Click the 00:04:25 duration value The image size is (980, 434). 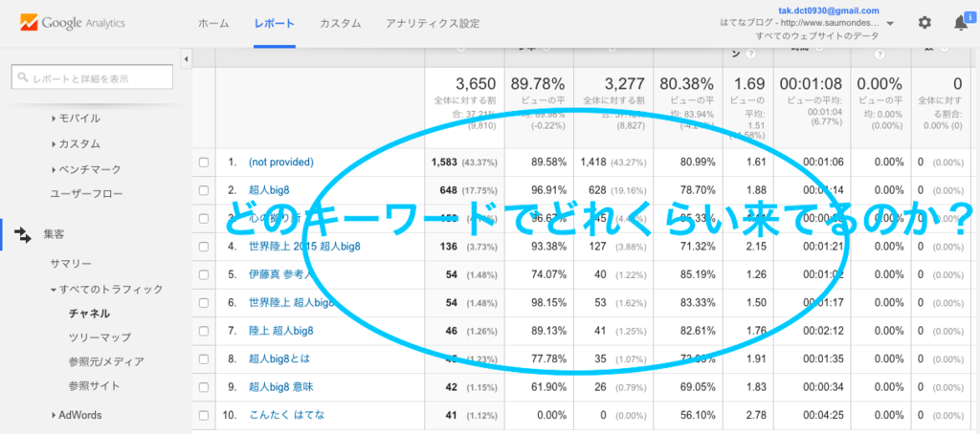point(824,415)
